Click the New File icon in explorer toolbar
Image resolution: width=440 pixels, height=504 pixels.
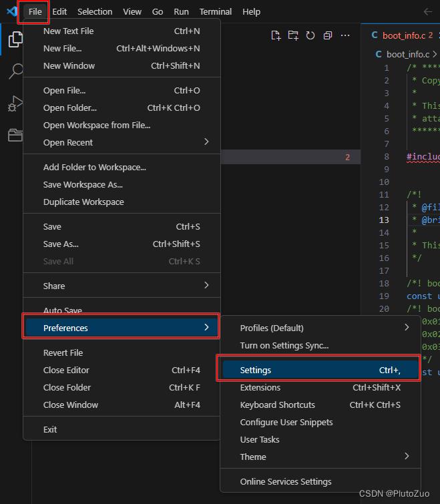point(276,35)
